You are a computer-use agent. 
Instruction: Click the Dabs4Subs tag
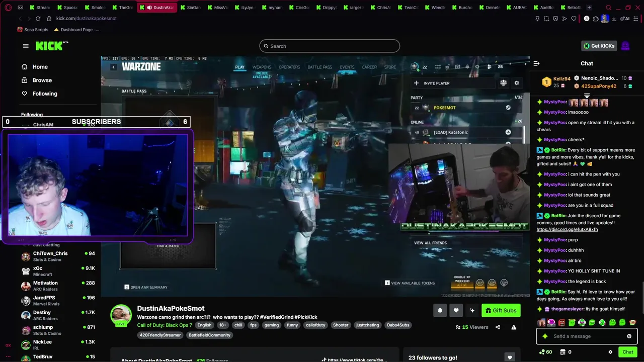coord(398,325)
